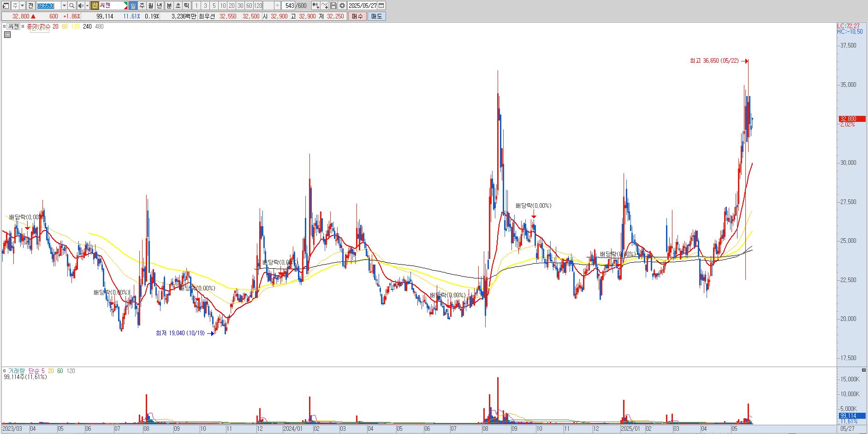Select the 월 monthly period button
The image size is (868, 434).
point(151,6)
